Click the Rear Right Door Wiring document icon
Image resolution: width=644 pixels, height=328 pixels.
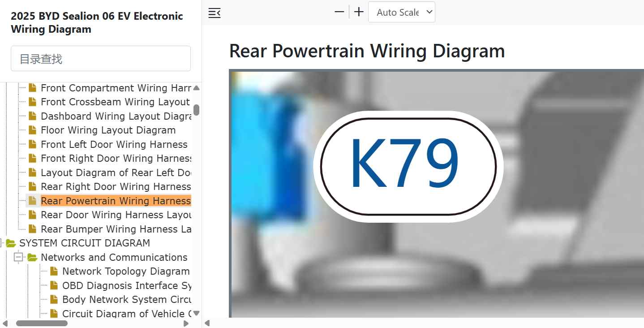click(x=32, y=186)
